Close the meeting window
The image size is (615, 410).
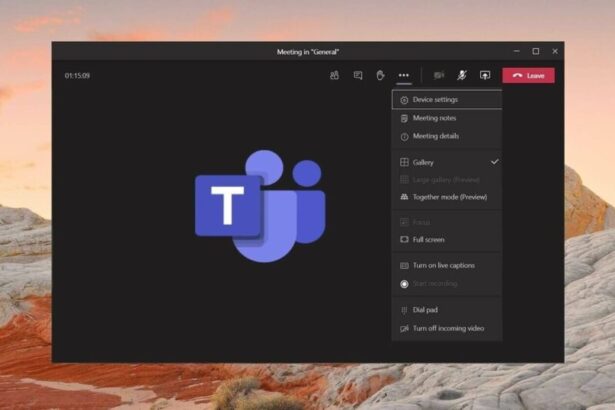tap(555, 51)
